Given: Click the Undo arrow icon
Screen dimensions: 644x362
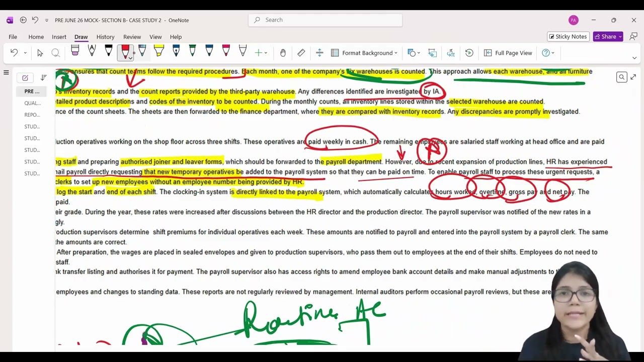Looking at the screenshot, I should (13, 53).
